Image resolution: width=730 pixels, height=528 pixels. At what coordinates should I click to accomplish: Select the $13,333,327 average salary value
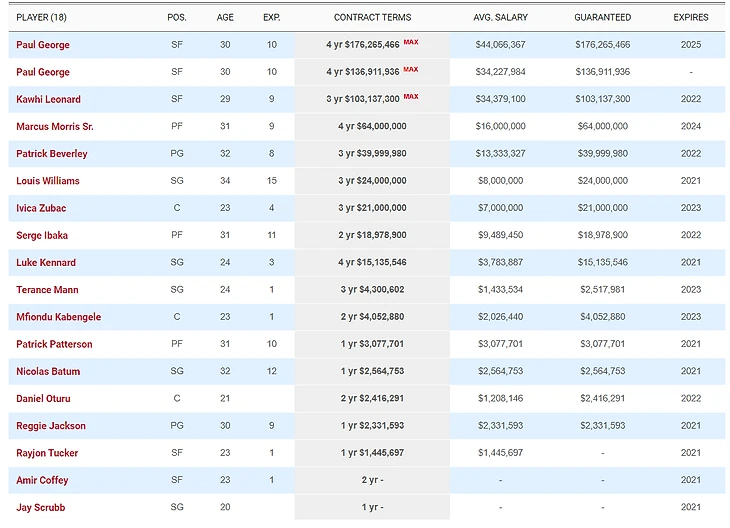[x=500, y=154]
